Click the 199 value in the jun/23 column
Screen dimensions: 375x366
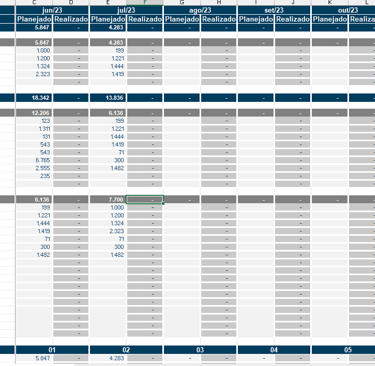click(x=34, y=208)
